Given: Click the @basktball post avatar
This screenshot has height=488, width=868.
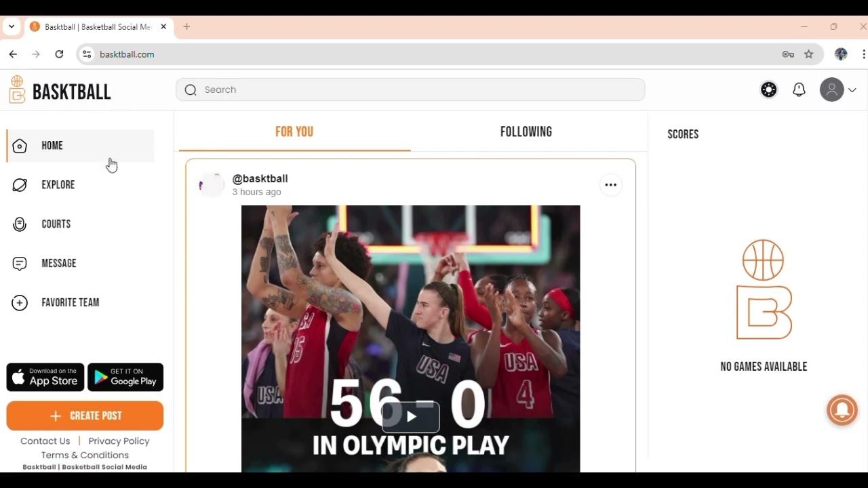Looking at the screenshot, I should point(211,184).
